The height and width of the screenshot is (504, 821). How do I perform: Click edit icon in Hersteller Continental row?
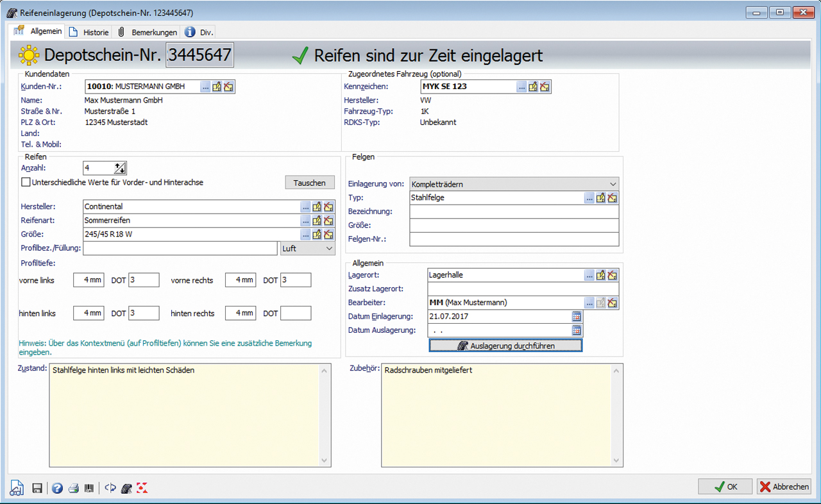pyautogui.click(x=317, y=206)
